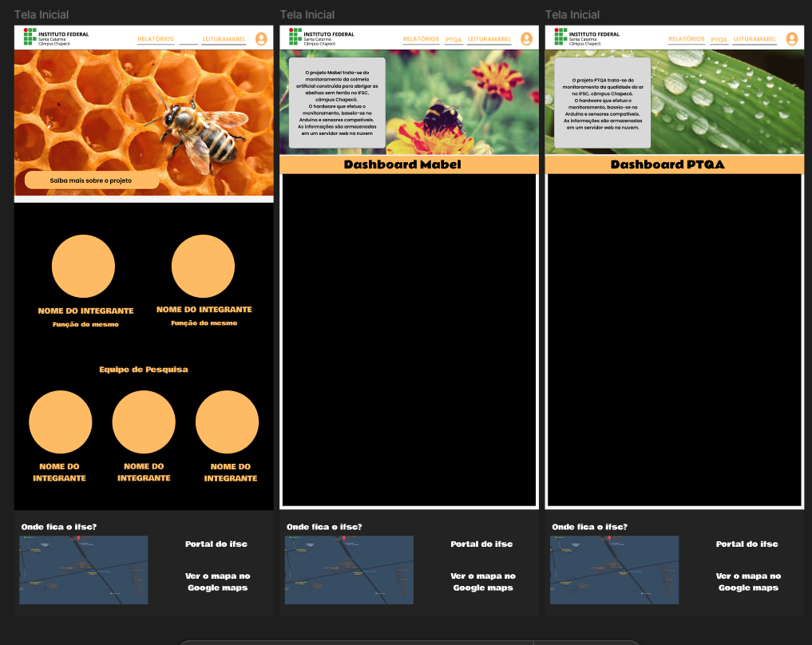Select the rightmost 'Tela Inicial' frame label
This screenshot has width=812, height=645.
coord(572,14)
